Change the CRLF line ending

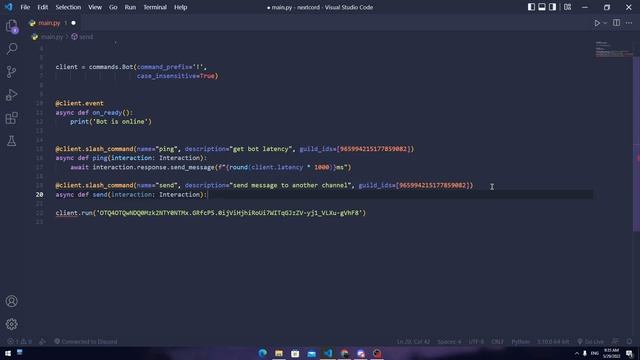coord(497,341)
